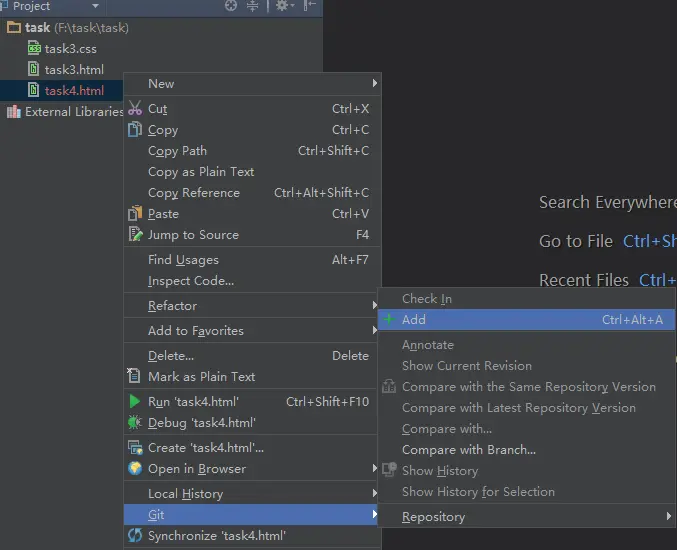
Task: Click the CSS file icon beside task3.css
Action: [34, 48]
